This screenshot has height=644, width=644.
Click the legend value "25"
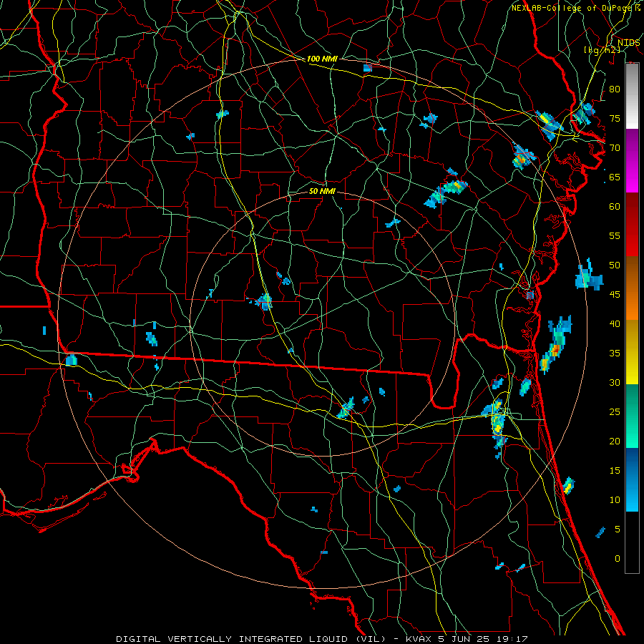tap(615, 412)
